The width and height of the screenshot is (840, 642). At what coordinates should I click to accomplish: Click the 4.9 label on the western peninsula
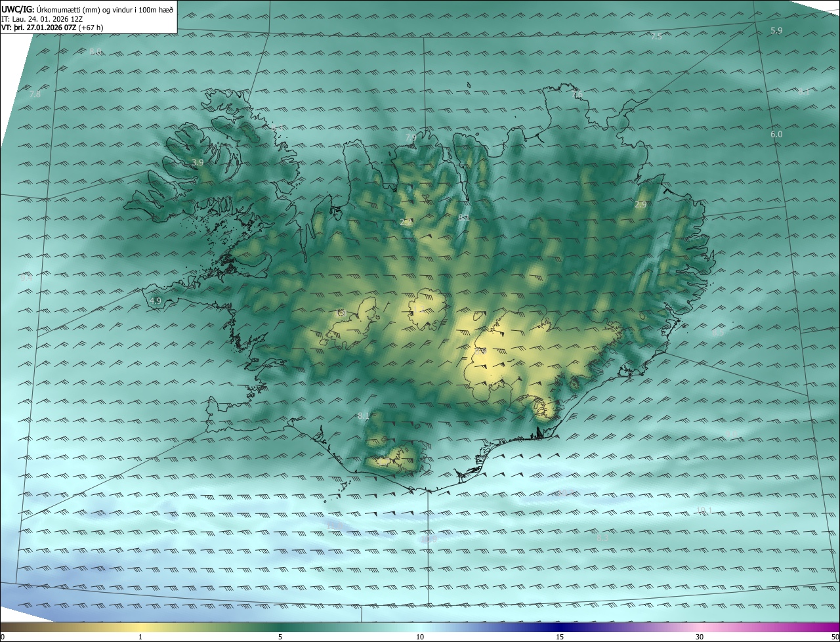click(x=156, y=301)
